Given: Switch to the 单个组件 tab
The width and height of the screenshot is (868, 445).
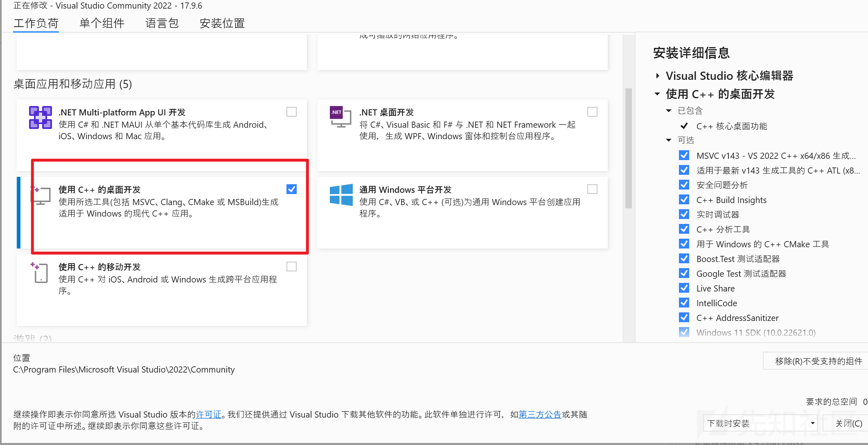Looking at the screenshot, I should click(x=102, y=23).
